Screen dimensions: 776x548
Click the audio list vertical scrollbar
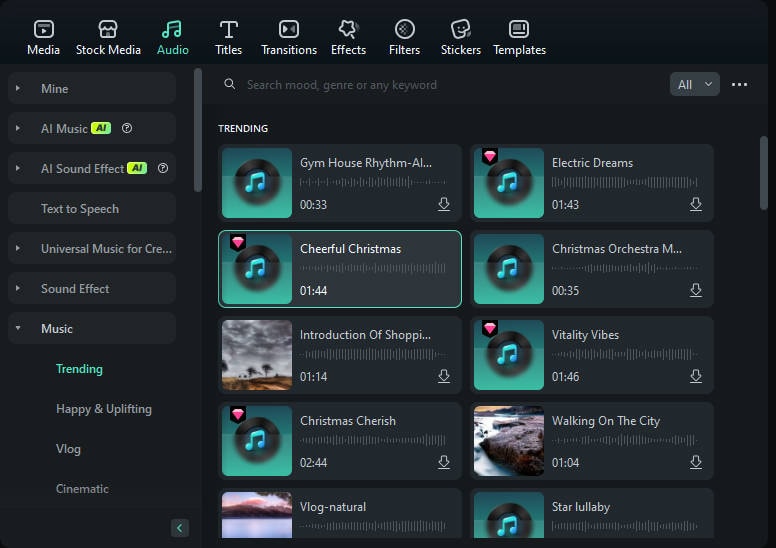coord(764,173)
